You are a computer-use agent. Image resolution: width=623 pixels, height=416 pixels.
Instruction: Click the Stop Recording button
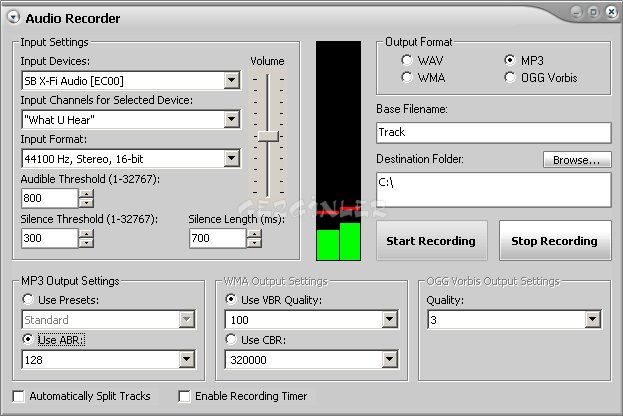pos(553,241)
